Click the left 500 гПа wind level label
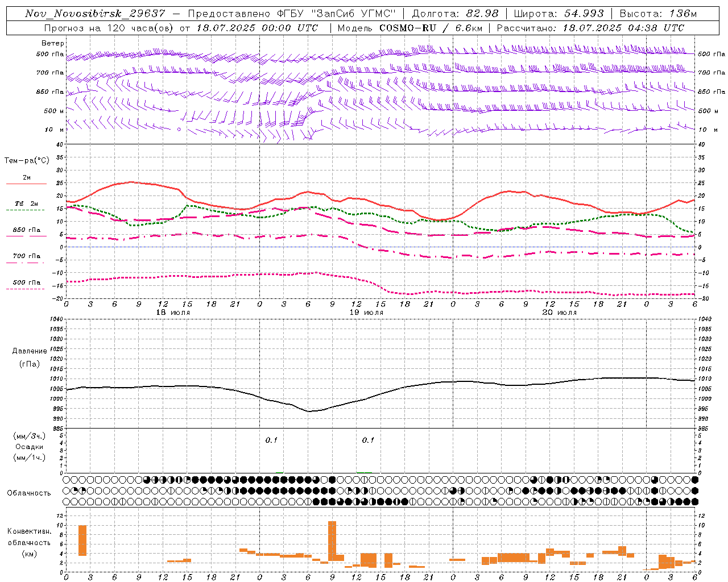This screenshot has height=582, width=728. tap(50, 55)
